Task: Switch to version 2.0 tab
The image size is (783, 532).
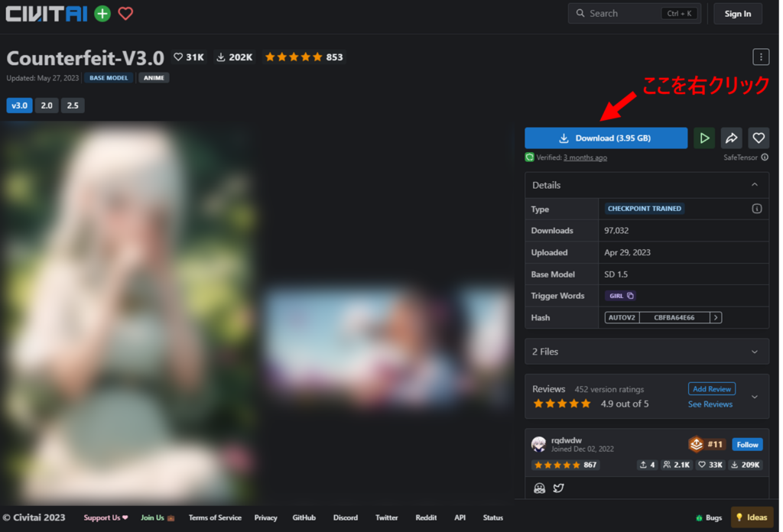Action: (47, 105)
